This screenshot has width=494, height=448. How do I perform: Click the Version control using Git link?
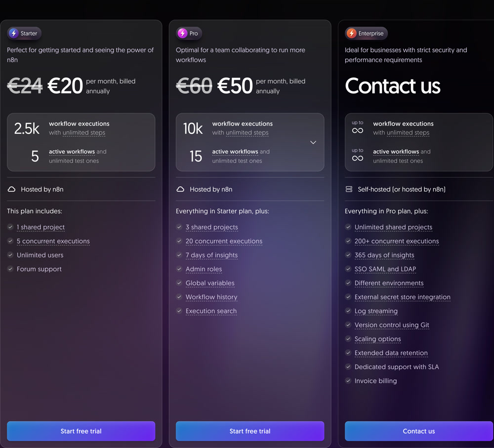pyautogui.click(x=392, y=325)
